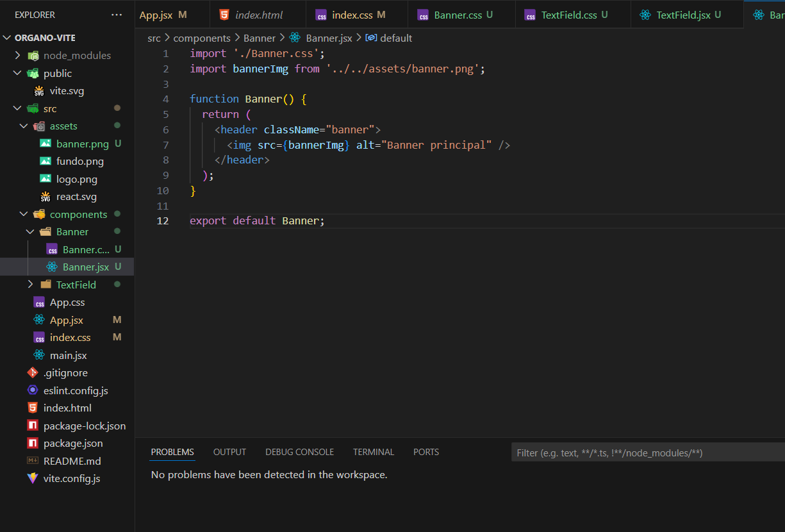Collapse the ORGANO-VITE root folder
The width and height of the screenshot is (785, 532).
(x=7, y=38)
